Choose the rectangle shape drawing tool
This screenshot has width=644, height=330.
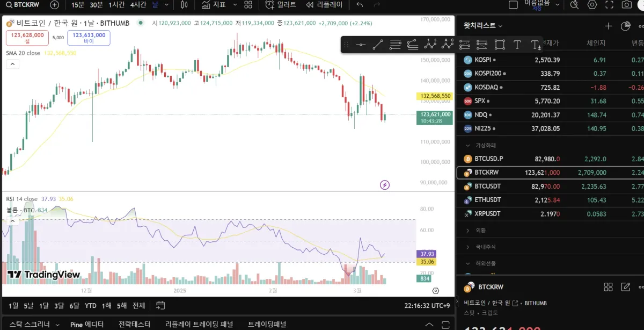[x=500, y=45]
